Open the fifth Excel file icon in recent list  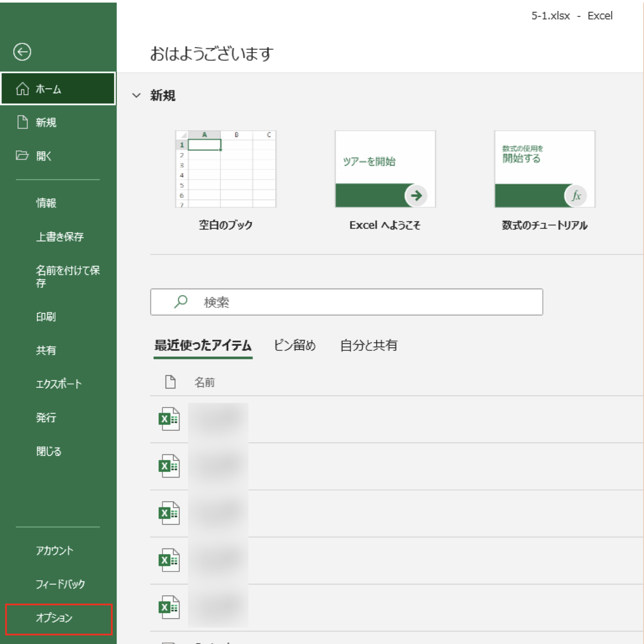(x=169, y=607)
